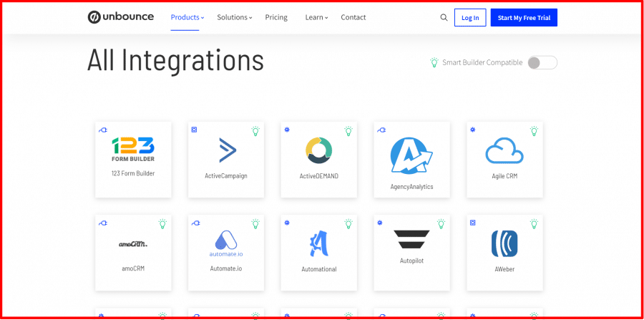Viewport: 644px width, 320px height.
Task: Expand the Products dropdown menu
Action: [x=187, y=17]
